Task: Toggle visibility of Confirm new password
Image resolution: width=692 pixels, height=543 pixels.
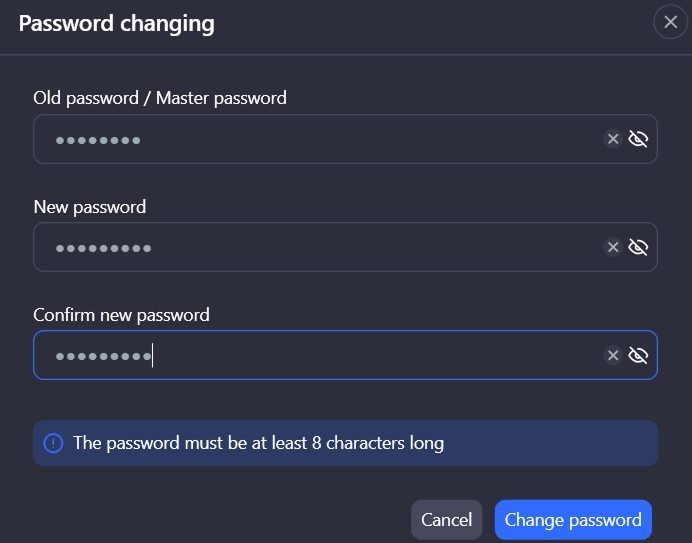Action: click(x=638, y=355)
